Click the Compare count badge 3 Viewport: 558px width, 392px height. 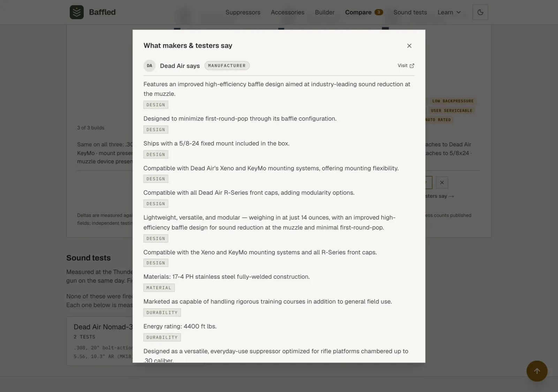(x=379, y=12)
